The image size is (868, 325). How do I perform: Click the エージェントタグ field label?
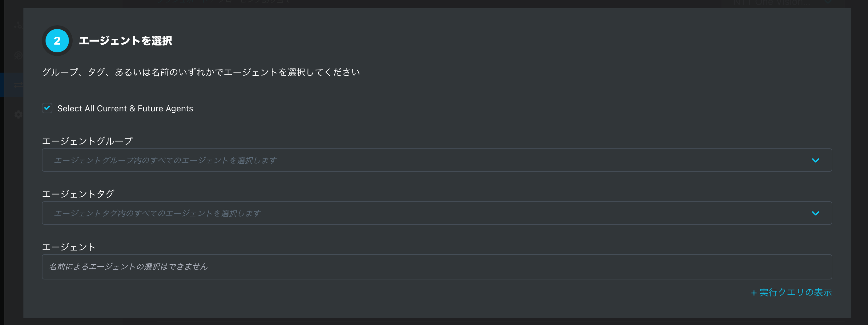78,194
